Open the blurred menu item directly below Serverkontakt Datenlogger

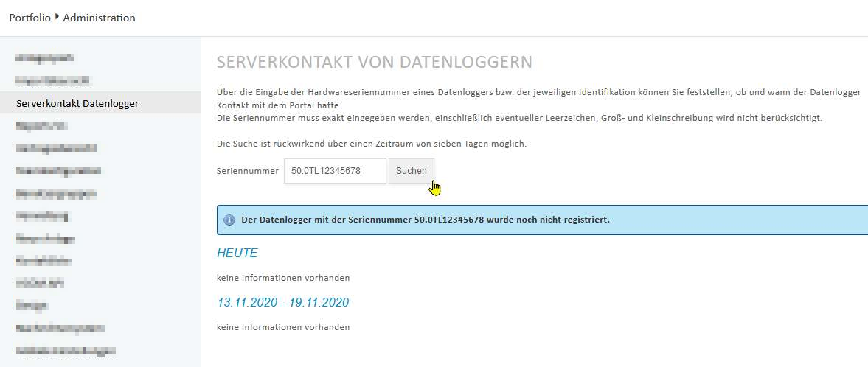(x=47, y=126)
